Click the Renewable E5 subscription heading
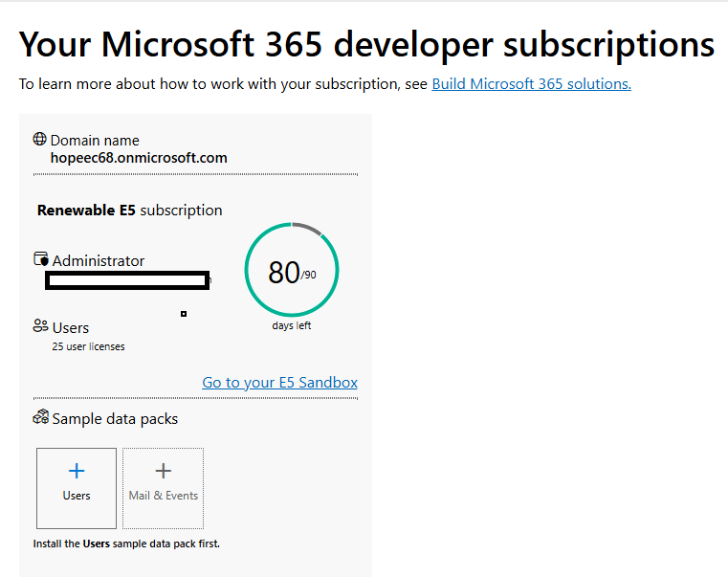The width and height of the screenshot is (728, 577). click(129, 211)
